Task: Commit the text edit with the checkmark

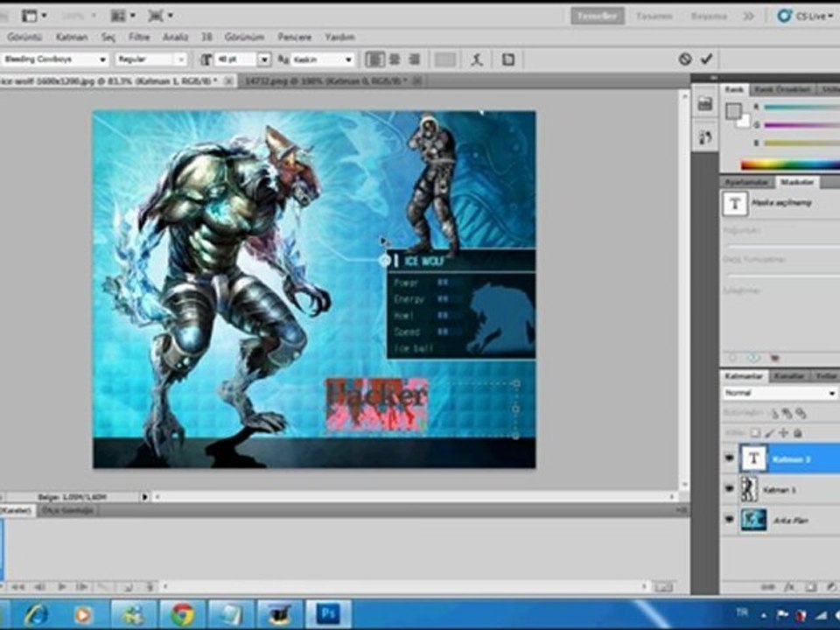Action: (x=707, y=59)
